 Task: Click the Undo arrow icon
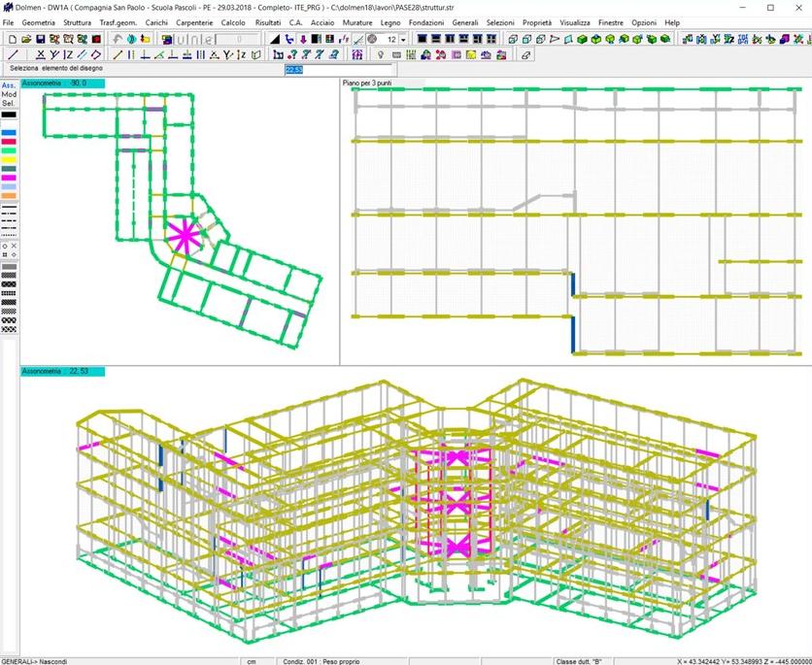tap(118, 39)
